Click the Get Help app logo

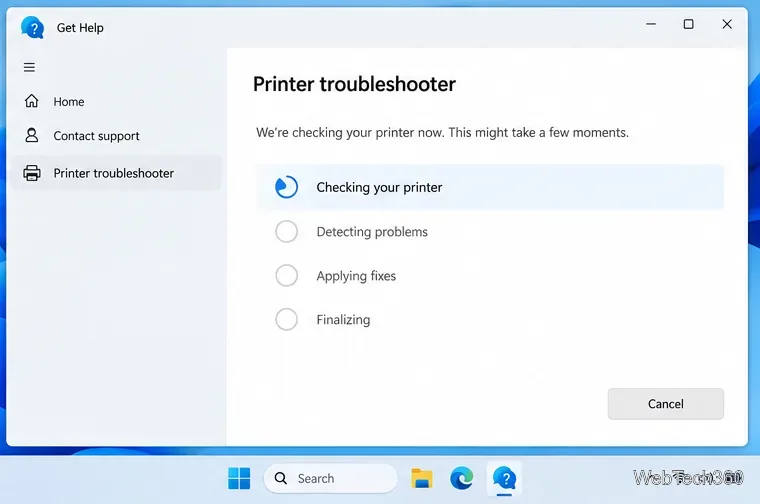pyautogui.click(x=32, y=28)
